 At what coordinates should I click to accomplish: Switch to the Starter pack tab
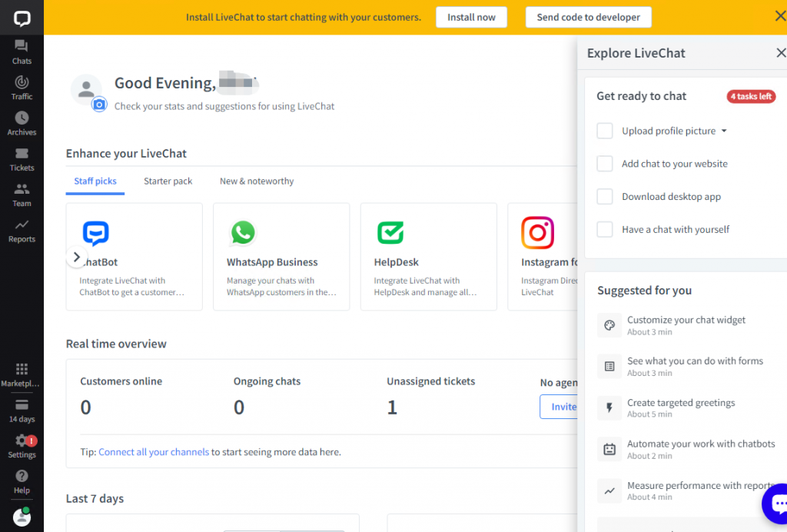(x=168, y=181)
